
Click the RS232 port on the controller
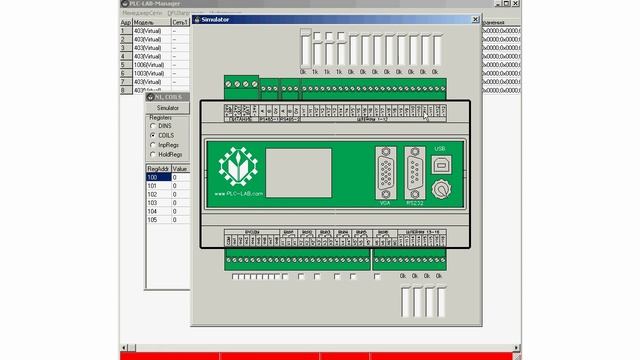click(415, 173)
